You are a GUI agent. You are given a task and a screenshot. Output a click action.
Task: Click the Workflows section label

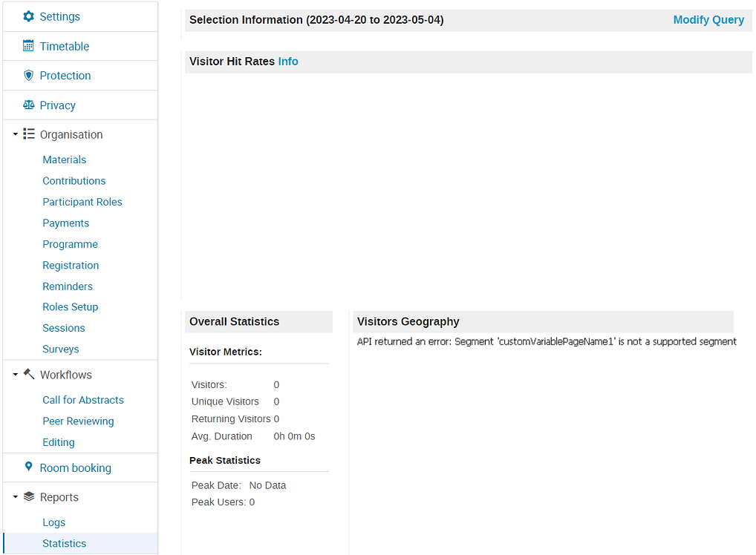coord(65,375)
